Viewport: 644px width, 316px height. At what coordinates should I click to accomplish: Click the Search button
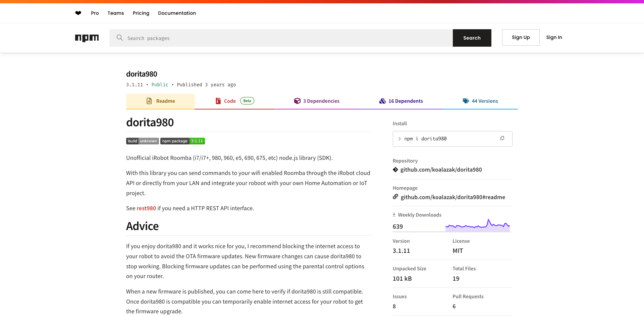point(472,38)
